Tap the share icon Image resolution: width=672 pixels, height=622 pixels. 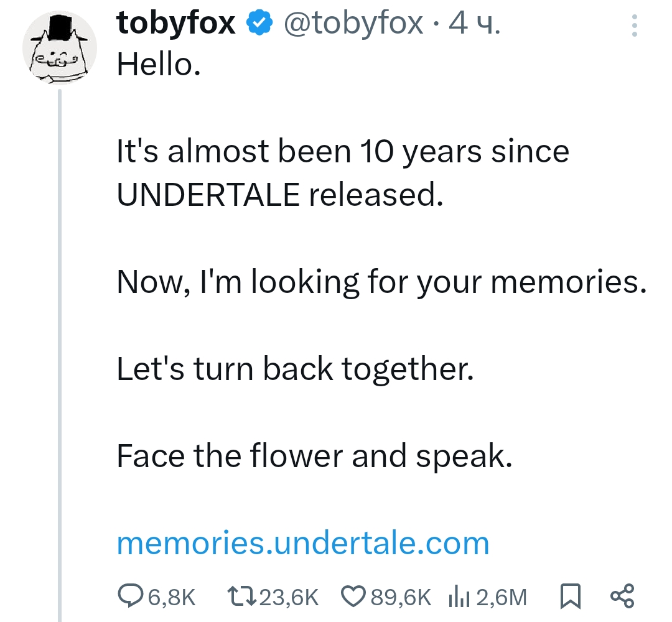tap(622, 596)
